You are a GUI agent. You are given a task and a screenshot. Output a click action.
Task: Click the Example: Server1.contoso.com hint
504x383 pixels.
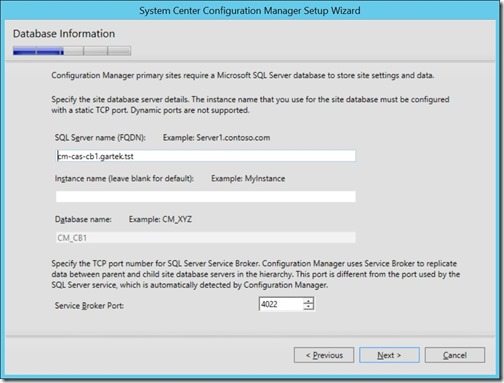tap(216, 138)
